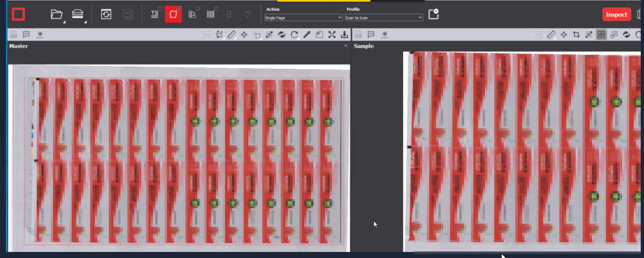
Task: Click the download/export icon in Master toolbar
Action: coord(344,34)
